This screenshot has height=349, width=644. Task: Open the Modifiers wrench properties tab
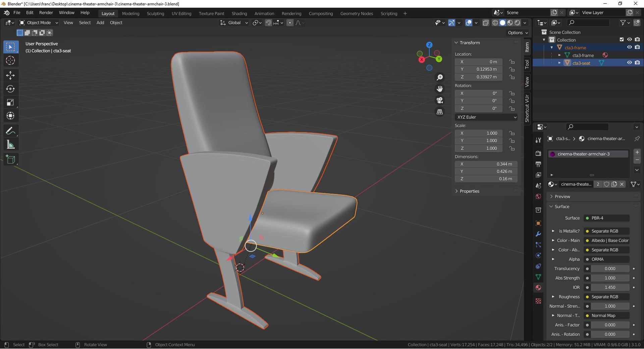[538, 234]
